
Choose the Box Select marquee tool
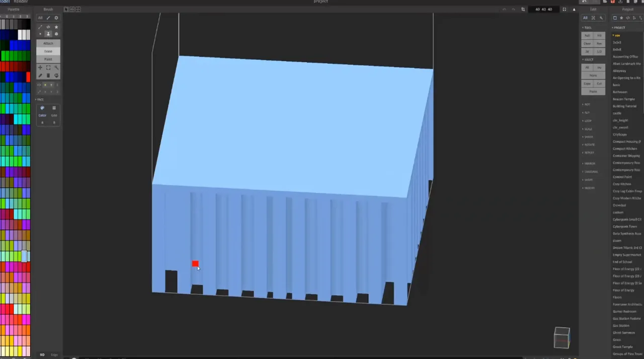tap(48, 67)
